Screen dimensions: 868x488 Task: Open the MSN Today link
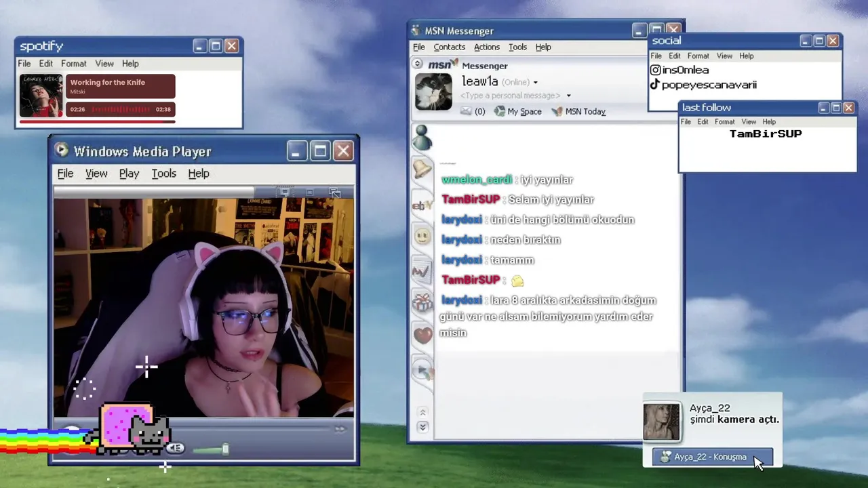click(x=585, y=111)
